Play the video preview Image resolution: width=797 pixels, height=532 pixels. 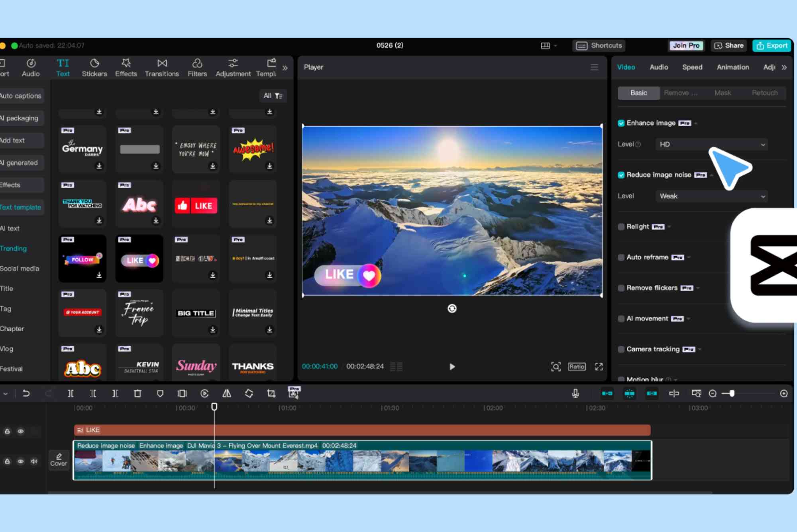452,367
